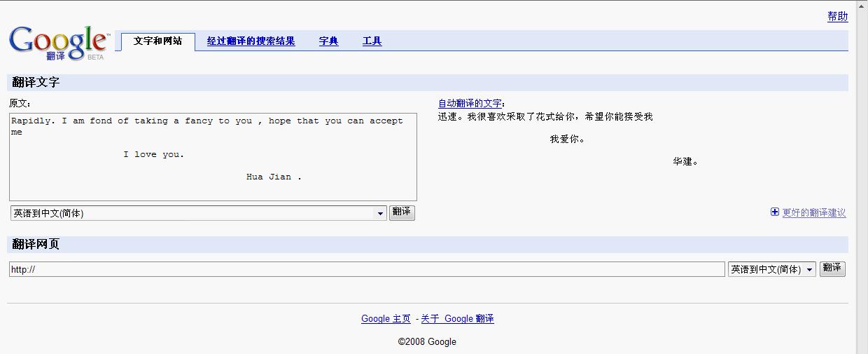
Task: Open the 经过翻译的搜索结果 tab
Action: click(x=251, y=41)
